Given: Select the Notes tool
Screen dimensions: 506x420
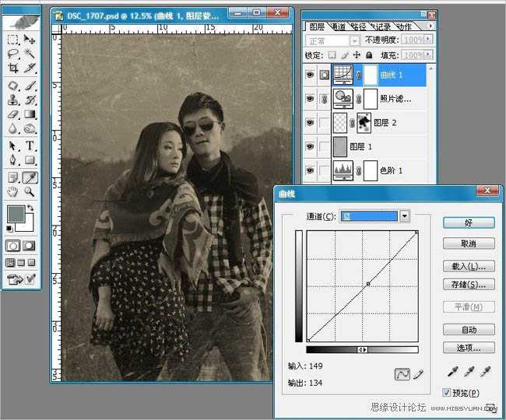Looking at the screenshot, I should coord(13,177).
